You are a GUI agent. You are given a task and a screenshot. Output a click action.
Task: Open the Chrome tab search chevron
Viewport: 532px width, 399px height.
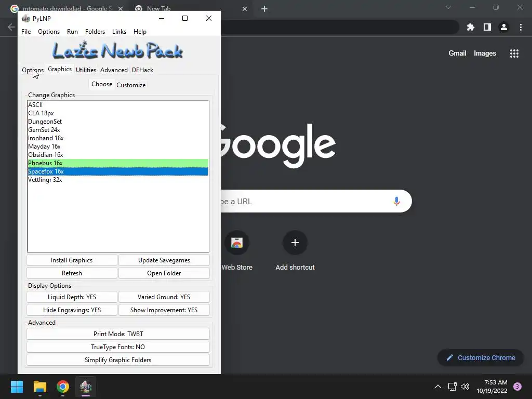[x=448, y=7]
